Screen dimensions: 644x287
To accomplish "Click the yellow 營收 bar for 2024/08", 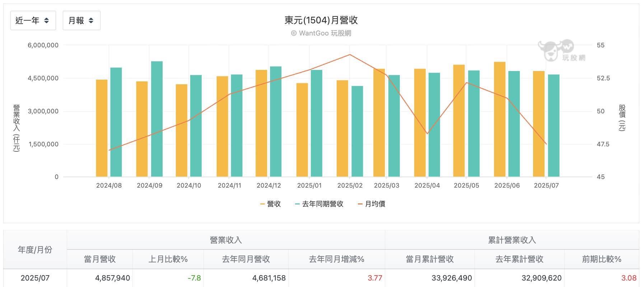I will [x=102, y=128].
